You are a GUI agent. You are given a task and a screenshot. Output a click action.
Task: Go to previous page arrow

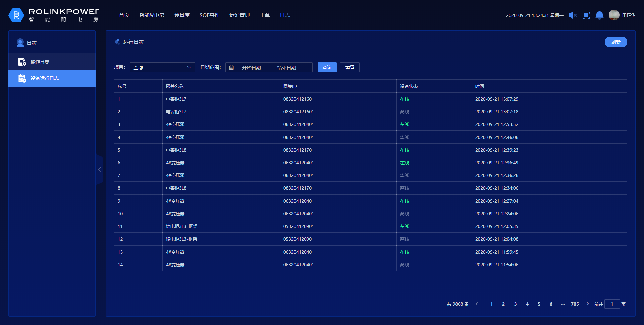pos(477,304)
